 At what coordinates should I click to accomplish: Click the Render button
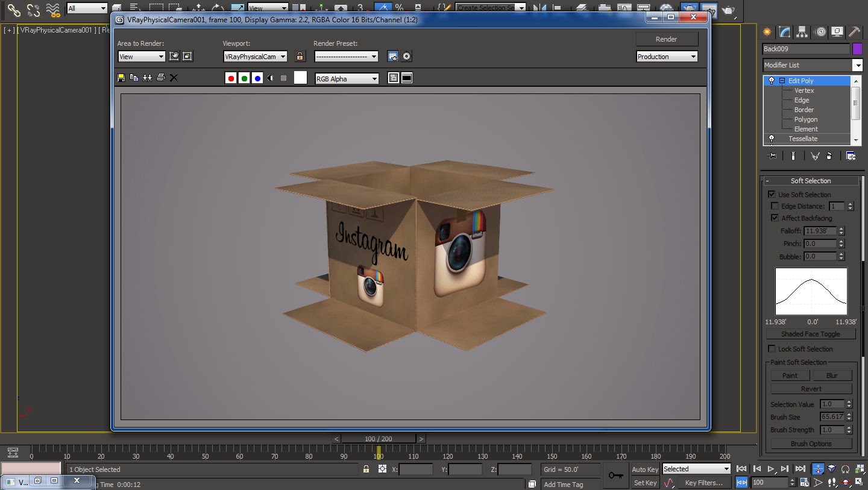[x=666, y=39]
